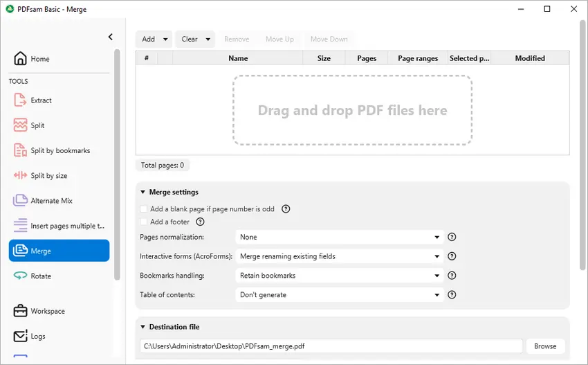588x365 pixels.
Task: Click the Extract tool icon in sidebar
Action: tap(20, 100)
